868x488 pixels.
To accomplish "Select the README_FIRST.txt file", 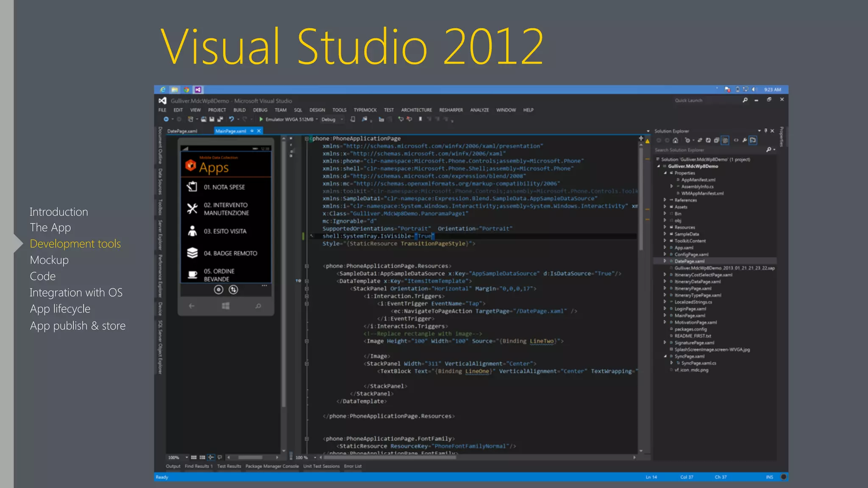I will pyautogui.click(x=693, y=336).
